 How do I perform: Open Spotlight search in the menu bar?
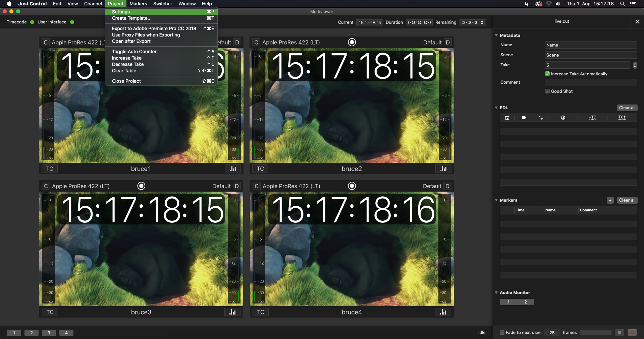pyautogui.click(x=623, y=4)
